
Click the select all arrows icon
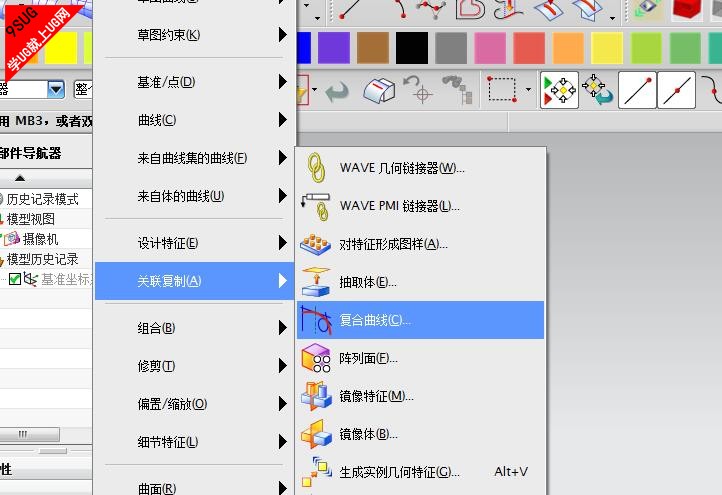(x=559, y=90)
